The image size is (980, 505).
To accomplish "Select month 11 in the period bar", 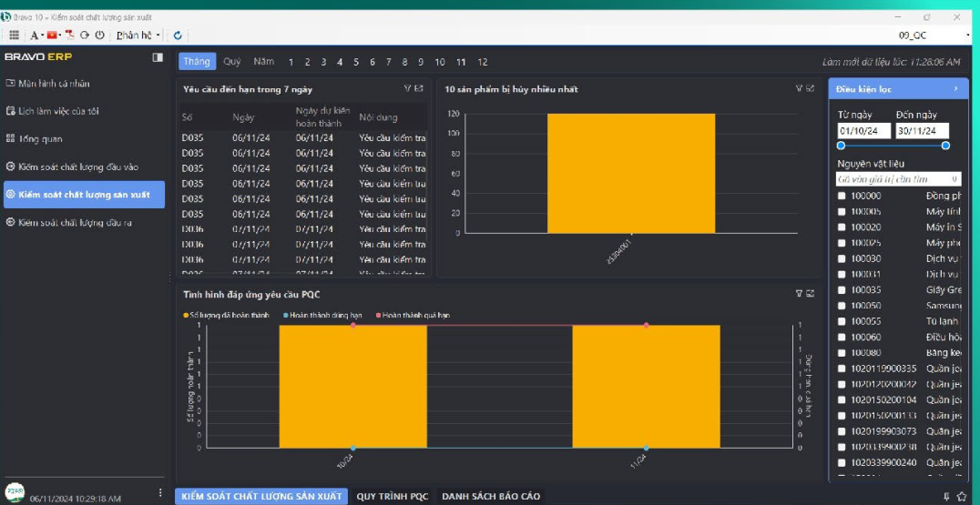I will click(461, 62).
